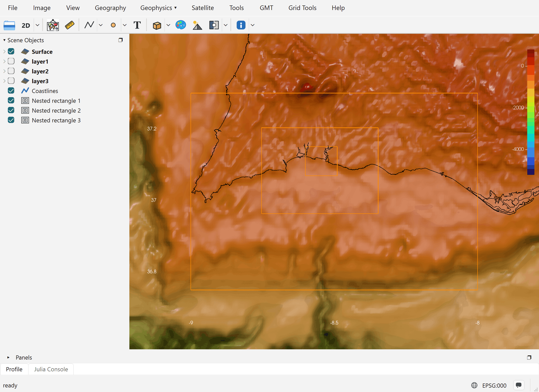The height and width of the screenshot is (392, 539).
Task: Click the 2D view mode button
Action: click(x=26, y=25)
